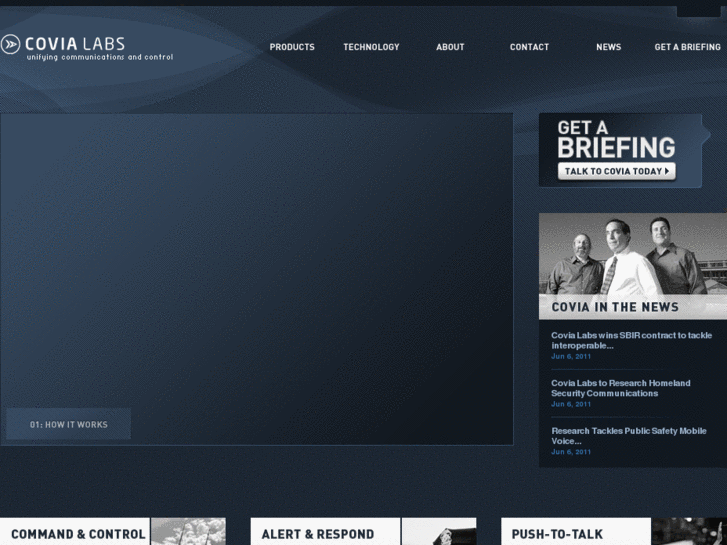The width and height of the screenshot is (727, 545).
Task: Click the Command & Control thumbnail image
Action: tap(188, 532)
